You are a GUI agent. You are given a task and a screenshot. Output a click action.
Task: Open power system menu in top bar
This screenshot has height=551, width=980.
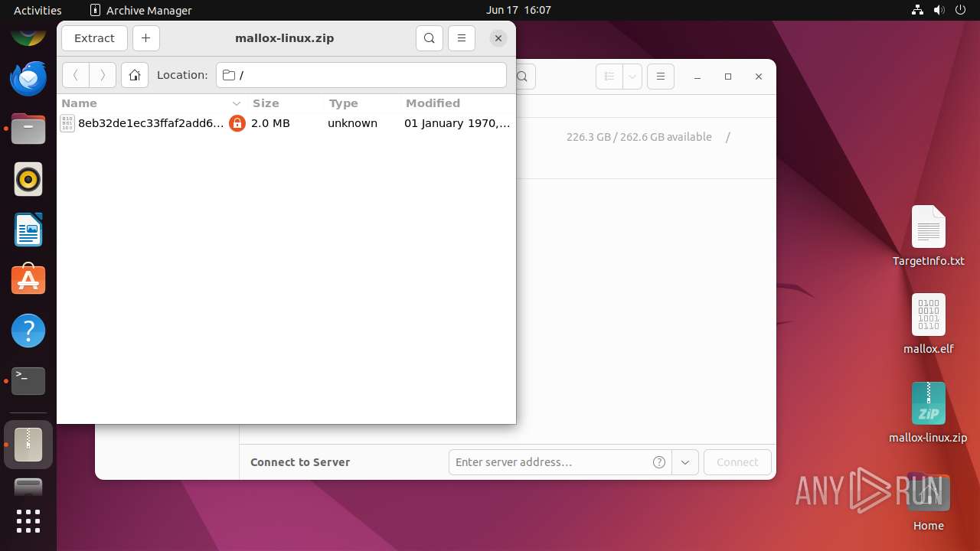pyautogui.click(x=961, y=10)
